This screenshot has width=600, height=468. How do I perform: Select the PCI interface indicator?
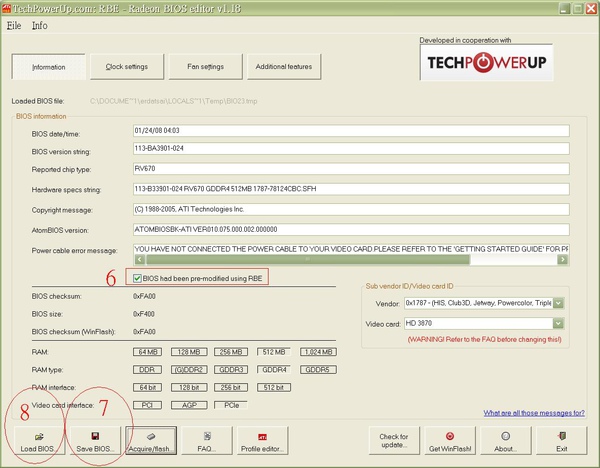tap(147, 405)
